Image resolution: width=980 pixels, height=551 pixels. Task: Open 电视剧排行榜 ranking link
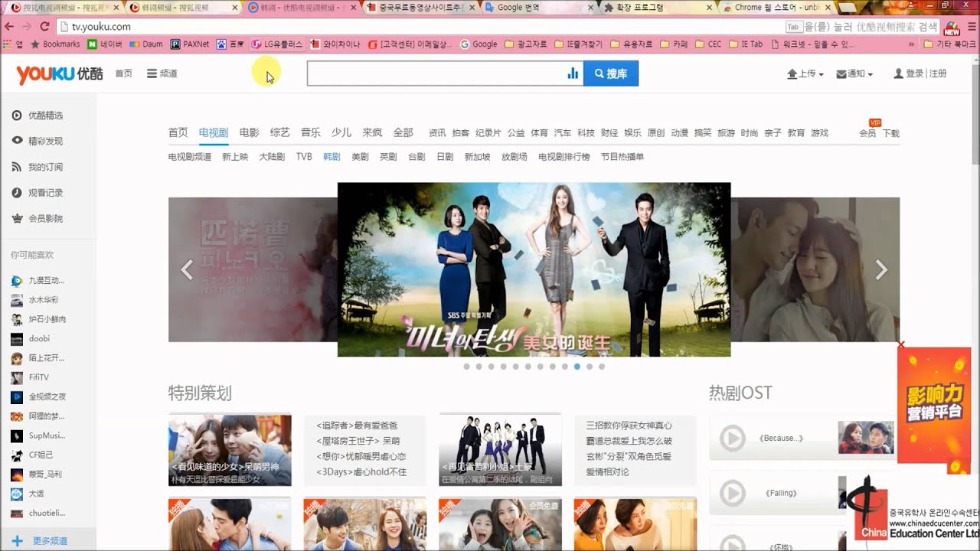(564, 157)
